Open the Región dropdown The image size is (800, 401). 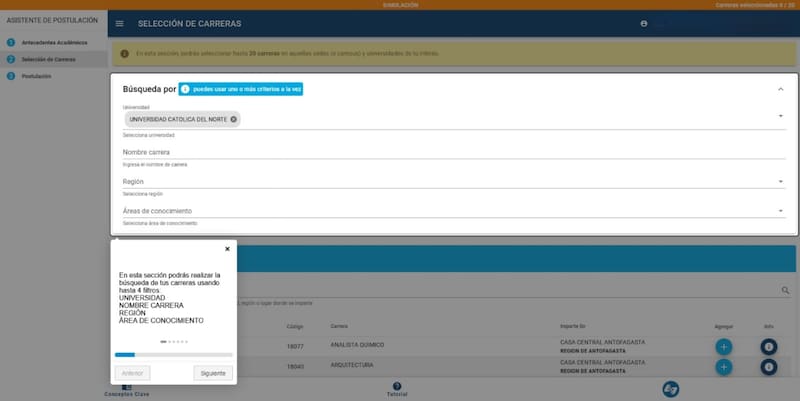click(780, 182)
